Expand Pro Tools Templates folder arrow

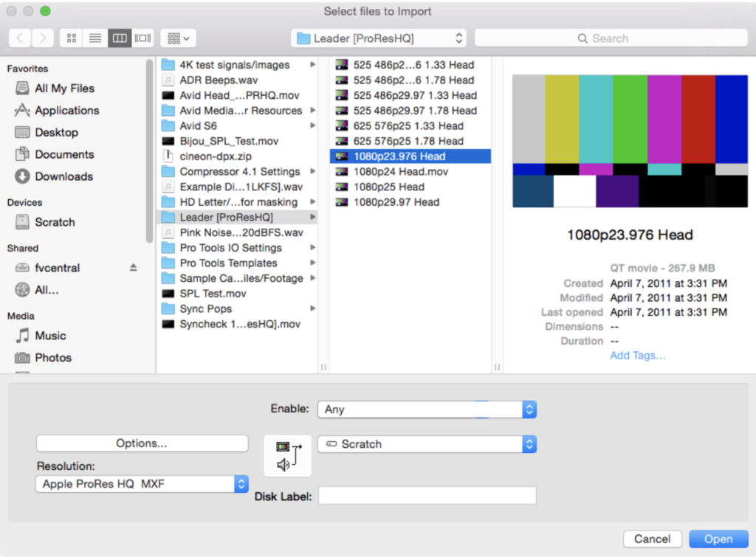coord(312,263)
